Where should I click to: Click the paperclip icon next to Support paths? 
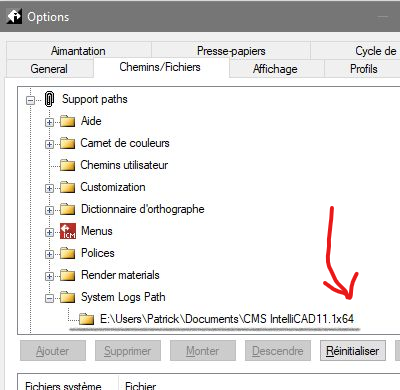click(x=49, y=99)
